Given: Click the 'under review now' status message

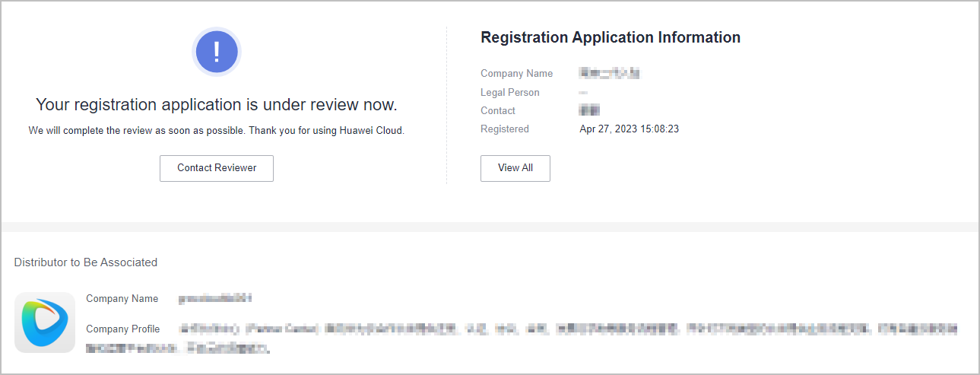Looking at the screenshot, I should (x=217, y=104).
